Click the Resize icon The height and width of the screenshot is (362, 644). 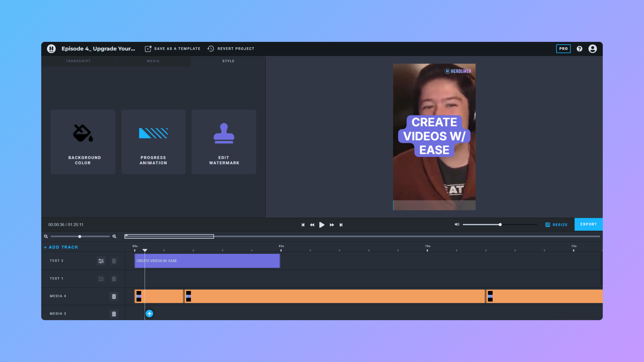coord(548,225)
